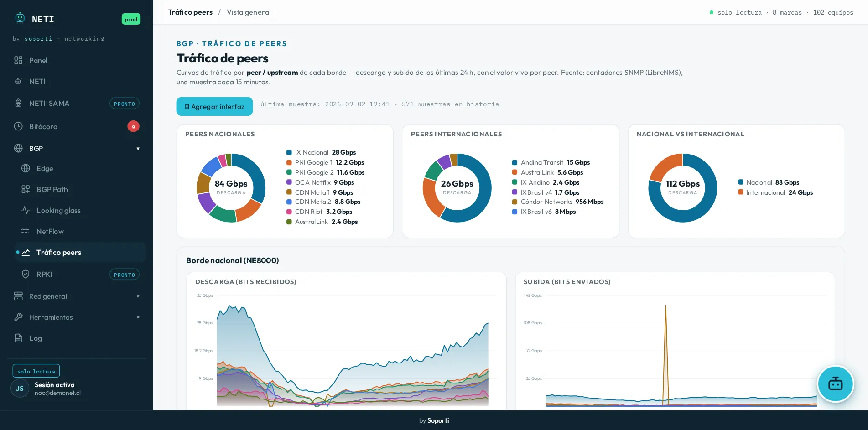868x430 pixels.
Task: Click the PRONTO badge next to NETI-SAMA
Action: point(125,104)
